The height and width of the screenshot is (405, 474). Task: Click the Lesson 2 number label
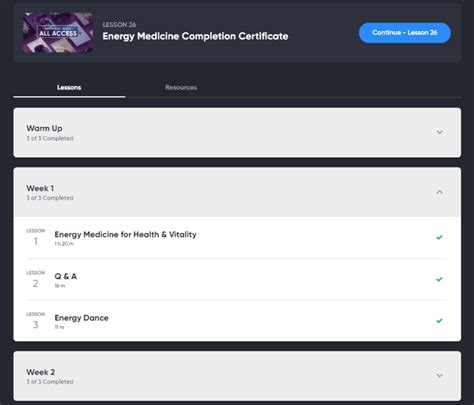(x=35, y=279)
